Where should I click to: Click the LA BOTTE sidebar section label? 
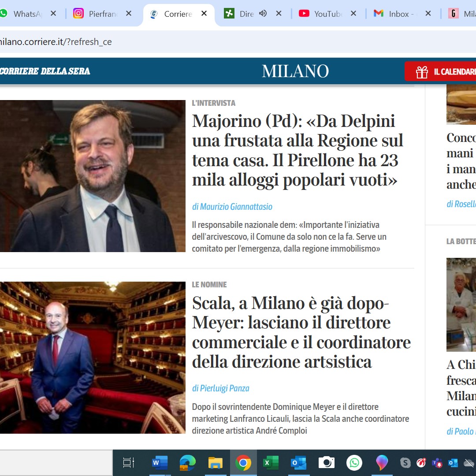[461, 242]
